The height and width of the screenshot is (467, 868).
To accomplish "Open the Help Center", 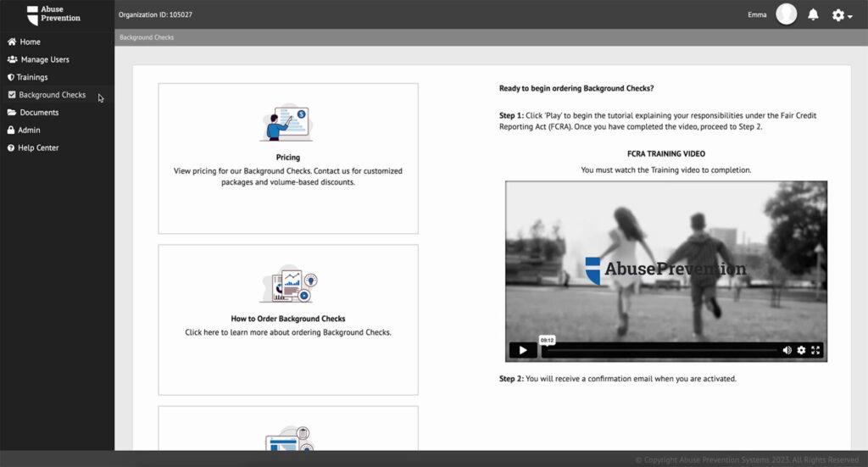I will coord(38,148).
